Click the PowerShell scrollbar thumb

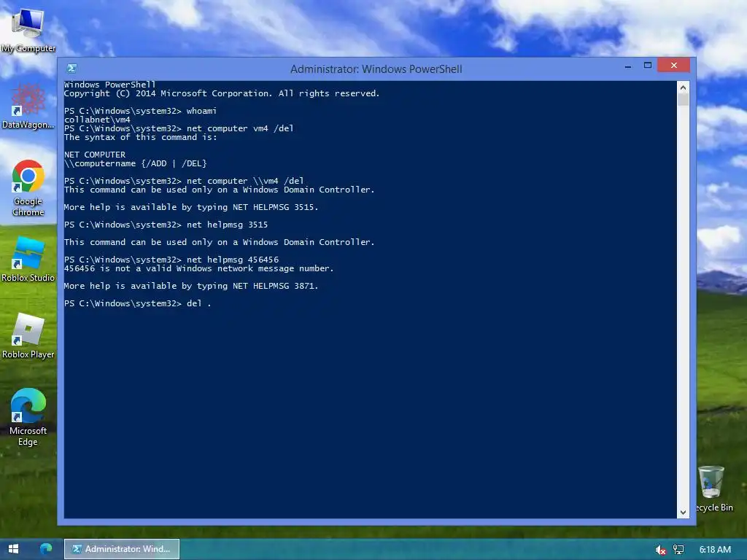pyautogui.click(x=683, y=100)
